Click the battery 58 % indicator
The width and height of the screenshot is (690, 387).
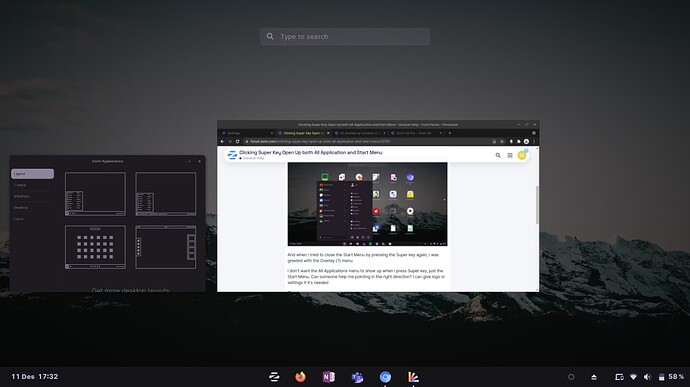click(x=672, y=377)
